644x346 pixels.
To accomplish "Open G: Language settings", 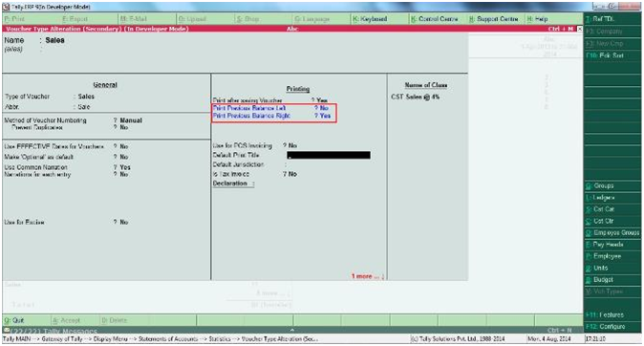I will point(312,19).
